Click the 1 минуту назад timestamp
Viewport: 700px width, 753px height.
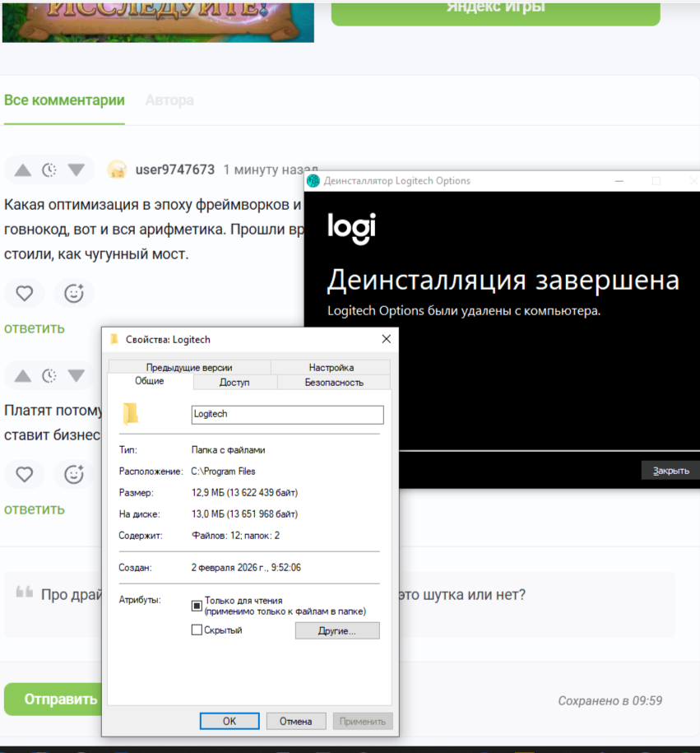[x=271, y=170]
